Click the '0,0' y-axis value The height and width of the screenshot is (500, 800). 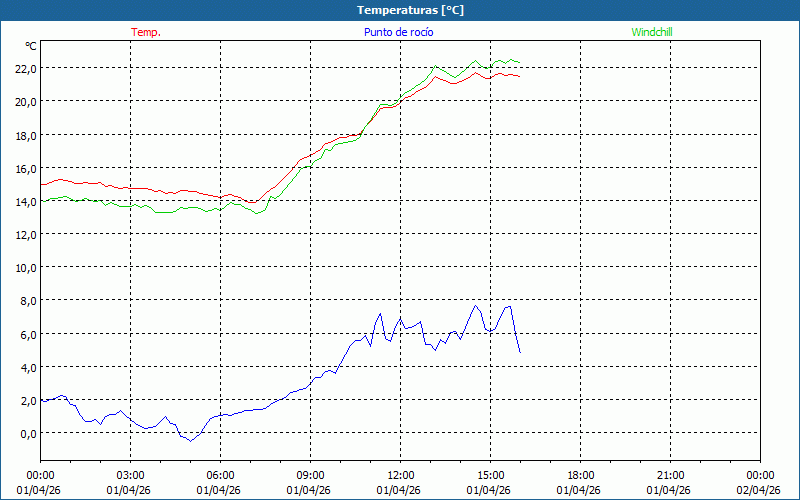pyautogui.click(x=28, y=434)
